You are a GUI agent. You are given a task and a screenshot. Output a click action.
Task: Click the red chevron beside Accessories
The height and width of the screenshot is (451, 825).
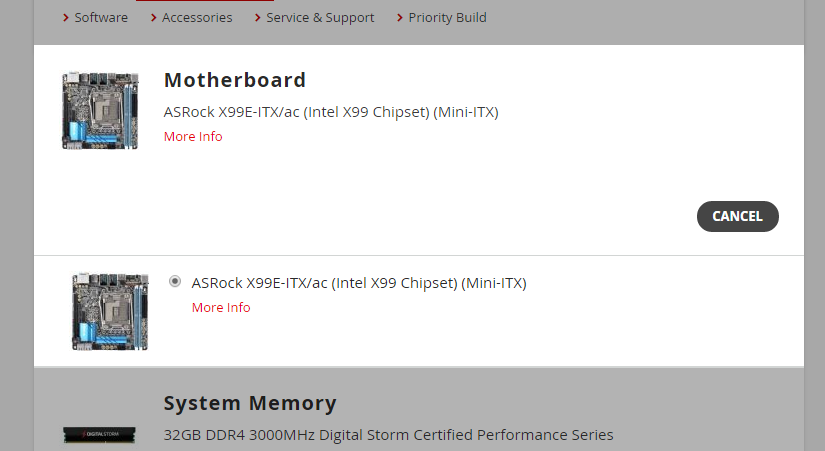[153, 18]
